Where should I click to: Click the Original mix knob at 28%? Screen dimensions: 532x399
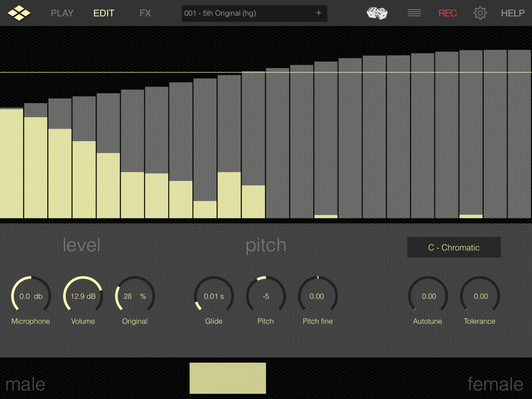(x=135, y=296)
